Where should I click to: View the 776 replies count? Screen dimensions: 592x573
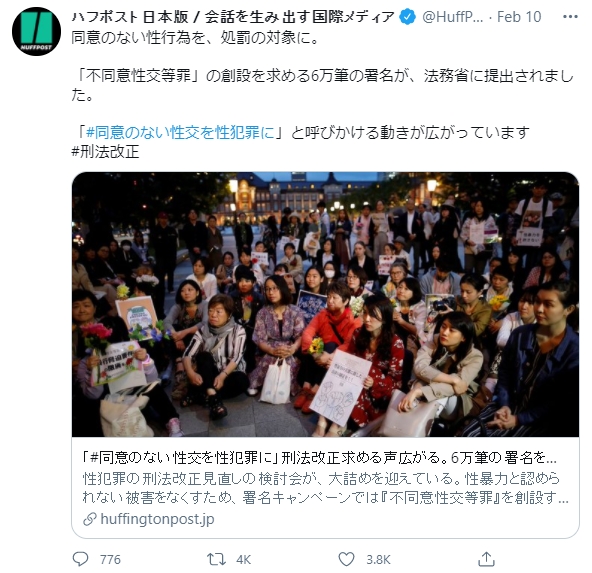point(110,559)
